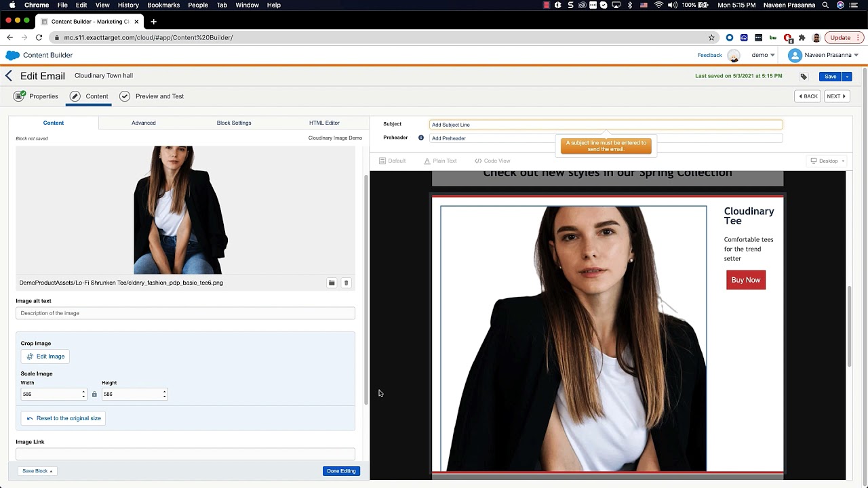
Task: Expand the Save Block menu
Action: [x=37, y=471]
